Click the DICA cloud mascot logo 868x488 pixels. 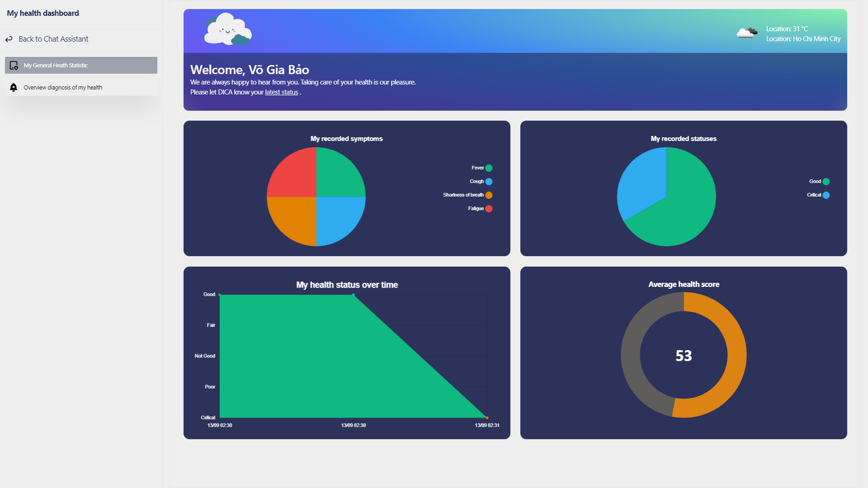(x=227, y=30)
